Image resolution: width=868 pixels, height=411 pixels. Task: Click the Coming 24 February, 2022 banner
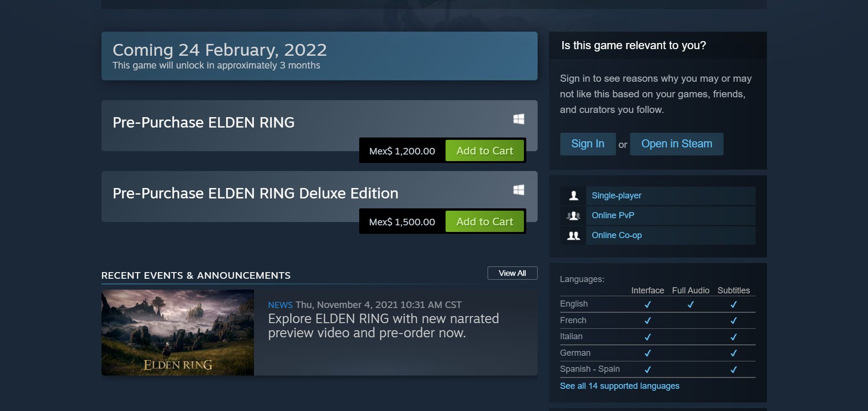[319, 56]
